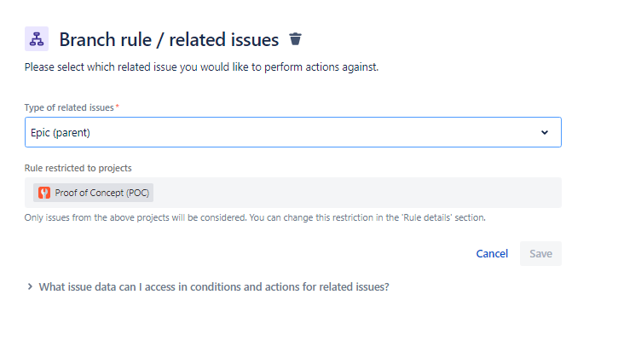Click the 'Proof of Concept (POC)' project label
The width and height of the screenshot is (618, 364).
[101, 193]
